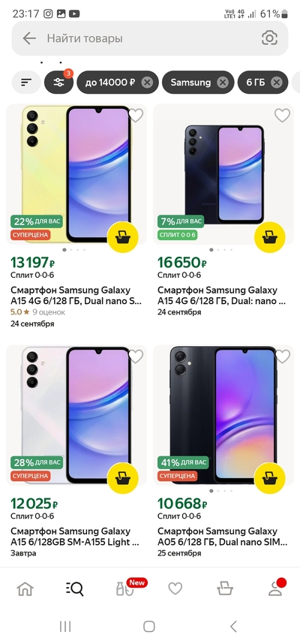Favorite the Galaxy A05 for 10 668 ₽

point(282,356)
